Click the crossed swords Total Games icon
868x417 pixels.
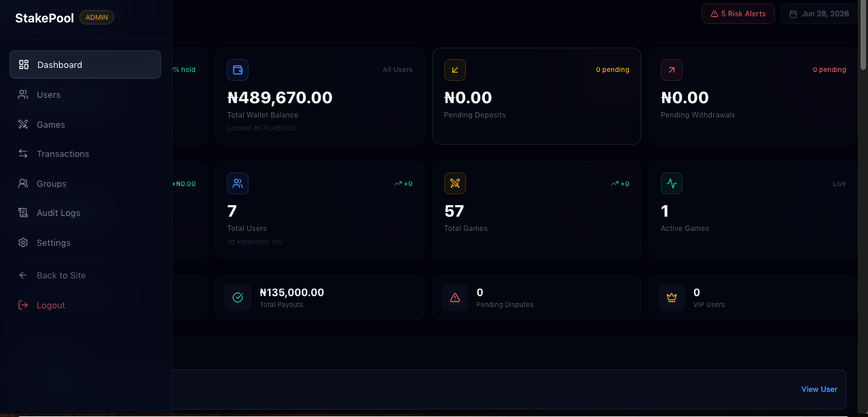[x=455, y=183]
